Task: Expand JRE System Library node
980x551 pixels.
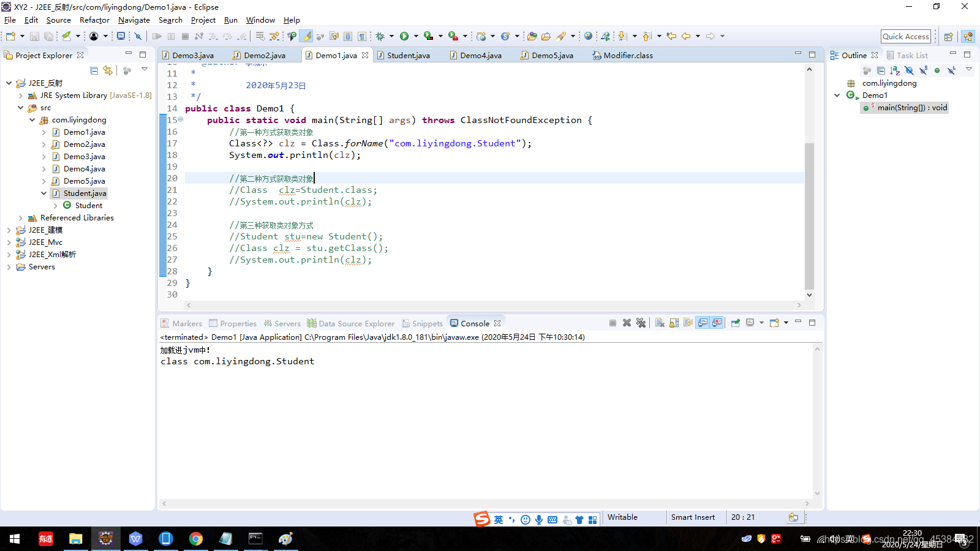Action: 20,95
